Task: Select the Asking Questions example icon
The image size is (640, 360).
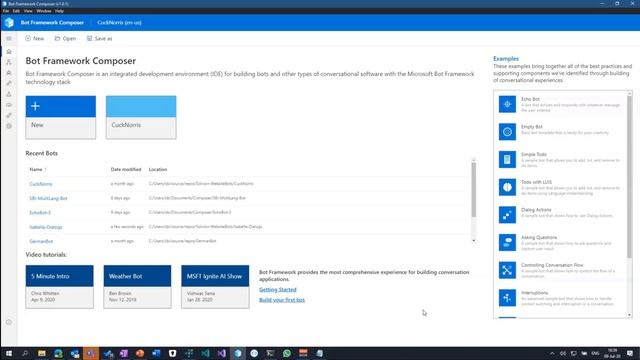Action: click(x=507, y=242)
